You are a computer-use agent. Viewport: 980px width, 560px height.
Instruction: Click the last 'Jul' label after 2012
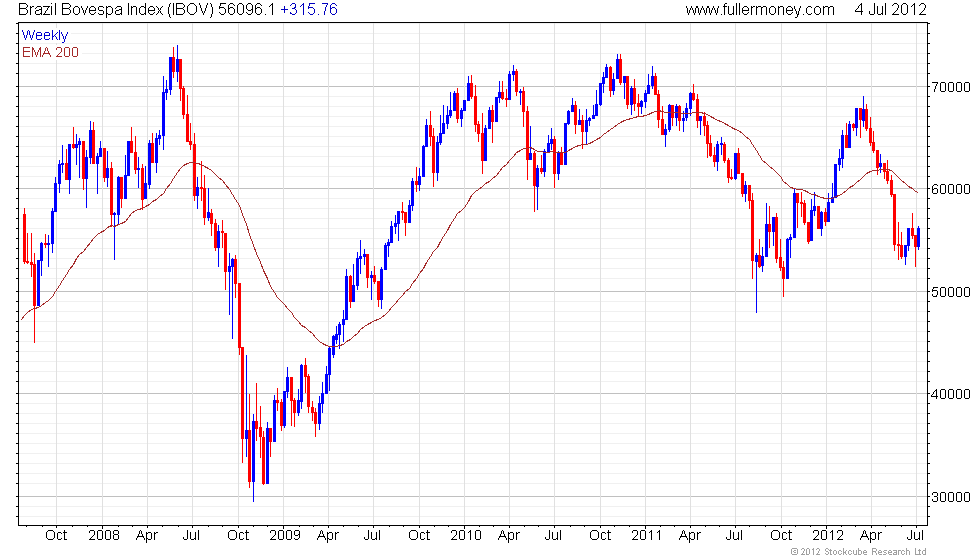[916, 536]
